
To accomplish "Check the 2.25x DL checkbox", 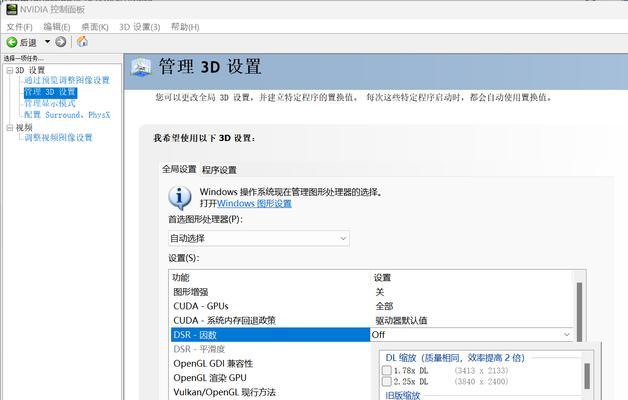I will click(386, 382).
